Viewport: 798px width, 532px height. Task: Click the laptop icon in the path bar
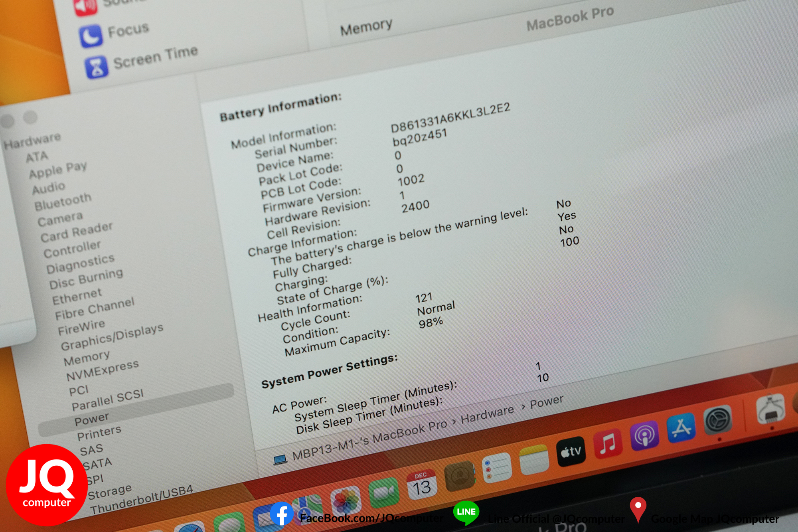pyautogui.click(x=280, y=460)
